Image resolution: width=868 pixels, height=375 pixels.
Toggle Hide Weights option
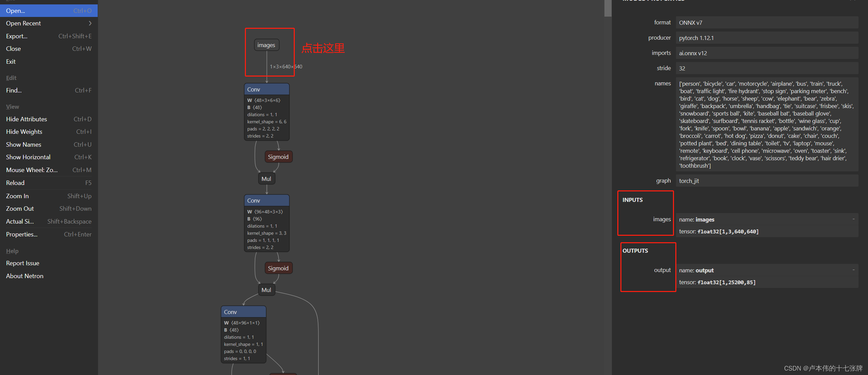pyautogui.click(x=24, y=132)
